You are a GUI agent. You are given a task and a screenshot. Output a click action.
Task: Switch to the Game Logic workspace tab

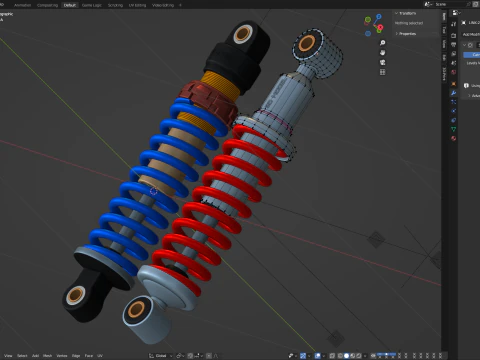click(x=92, y=5)
